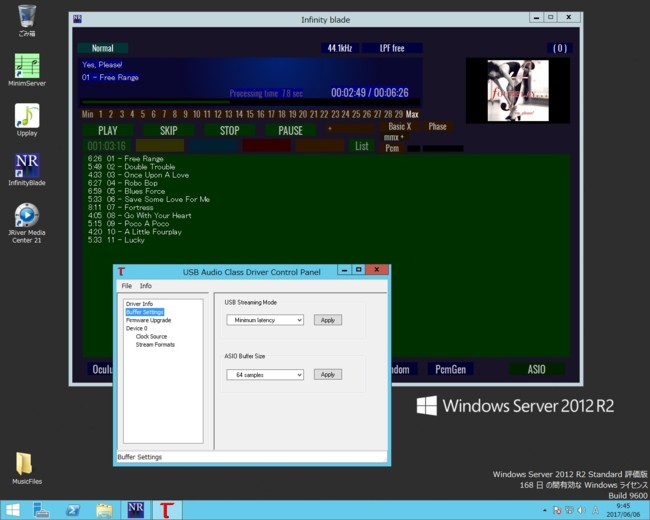The width and height of the screenshot is (650, 520).
Task: Open the File menu in driver control panel
Action: (126, 286)
